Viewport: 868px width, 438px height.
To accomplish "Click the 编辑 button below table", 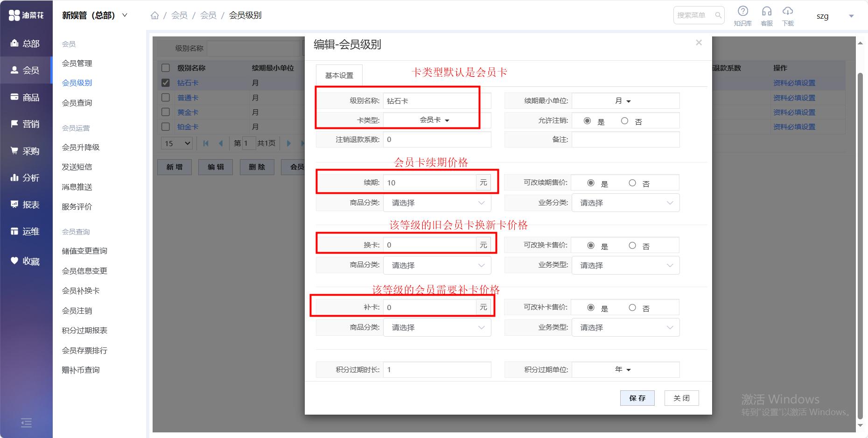I will [216, 167].
